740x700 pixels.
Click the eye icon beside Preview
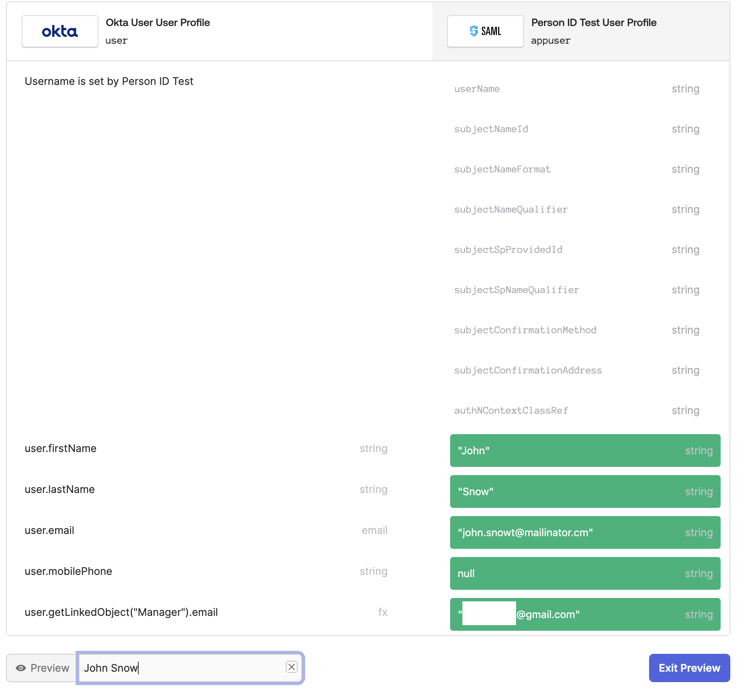tap(21, 668)
